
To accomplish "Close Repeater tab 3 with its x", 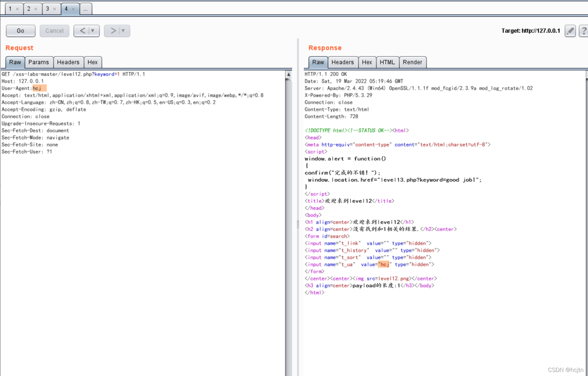I will pos(54,9).
